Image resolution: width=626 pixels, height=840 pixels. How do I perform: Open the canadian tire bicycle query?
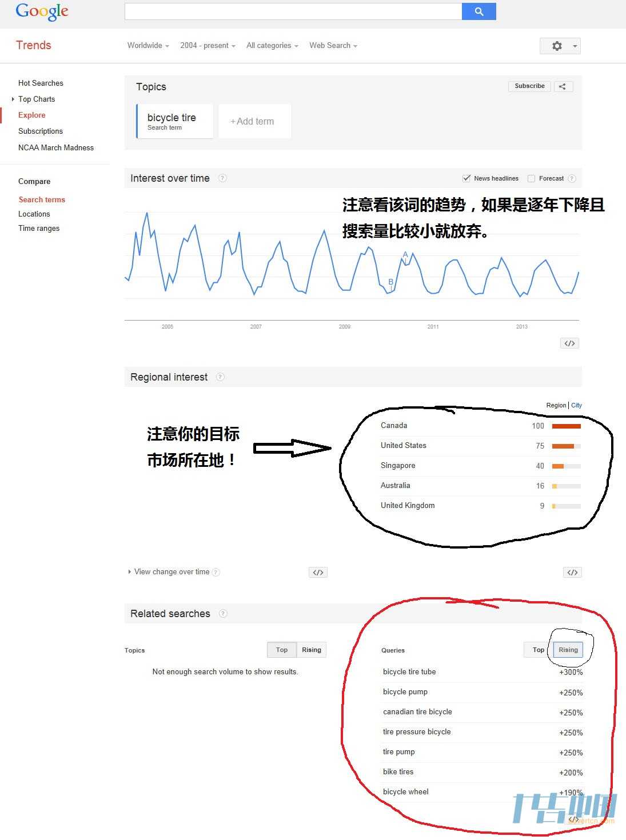[x=417, y=712]
